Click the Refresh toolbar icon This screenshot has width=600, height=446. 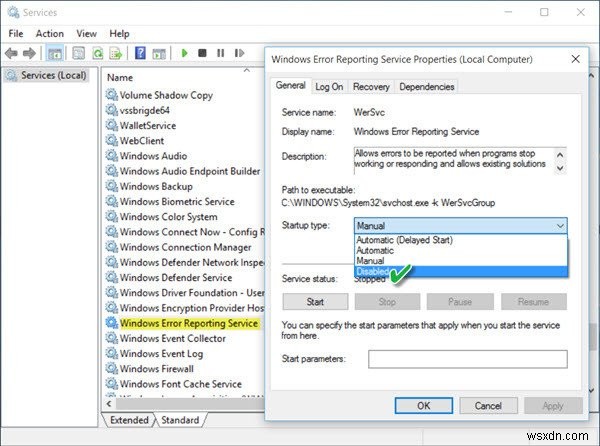coord(98,53)
